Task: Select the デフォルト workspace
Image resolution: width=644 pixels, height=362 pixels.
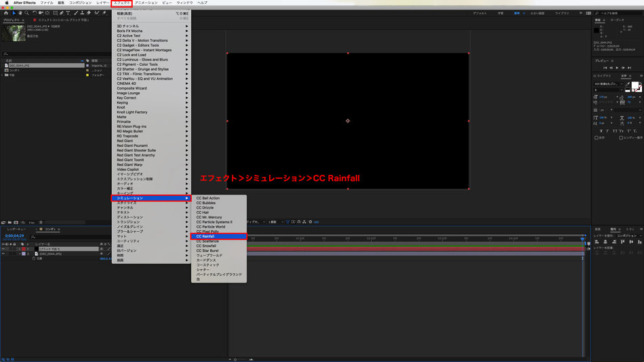Action: coord(480,13)
